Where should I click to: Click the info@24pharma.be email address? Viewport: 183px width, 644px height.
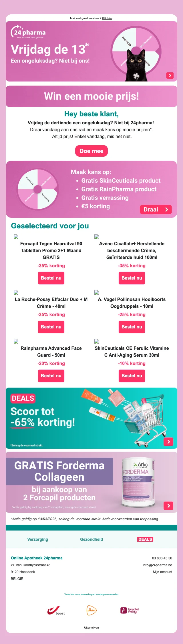point(158,565)
